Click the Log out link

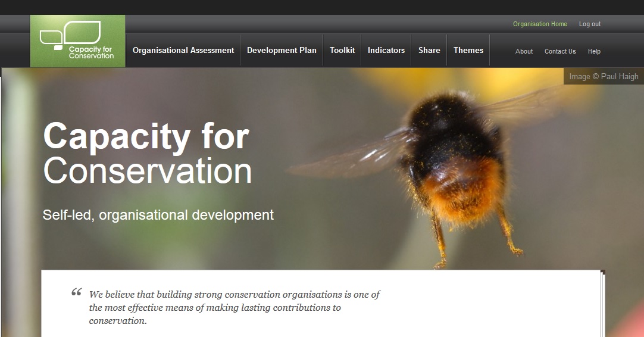click(x=590, y=24)
